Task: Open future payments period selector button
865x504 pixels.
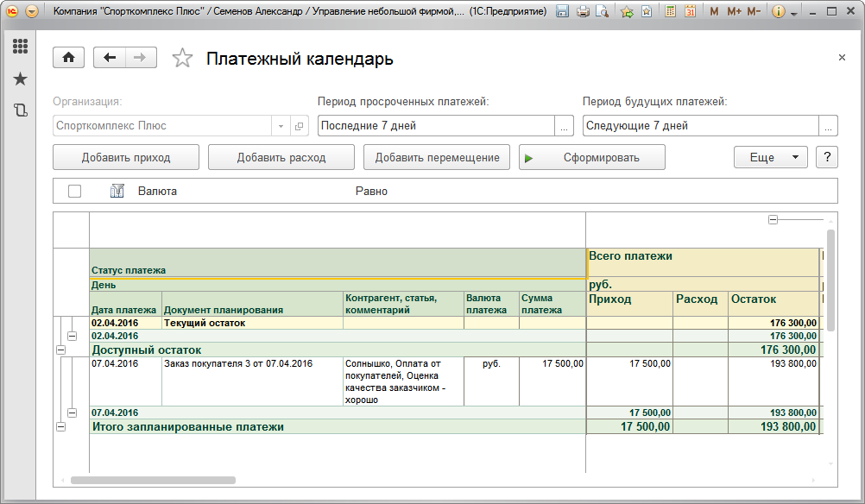Action: tap(829, 126)
